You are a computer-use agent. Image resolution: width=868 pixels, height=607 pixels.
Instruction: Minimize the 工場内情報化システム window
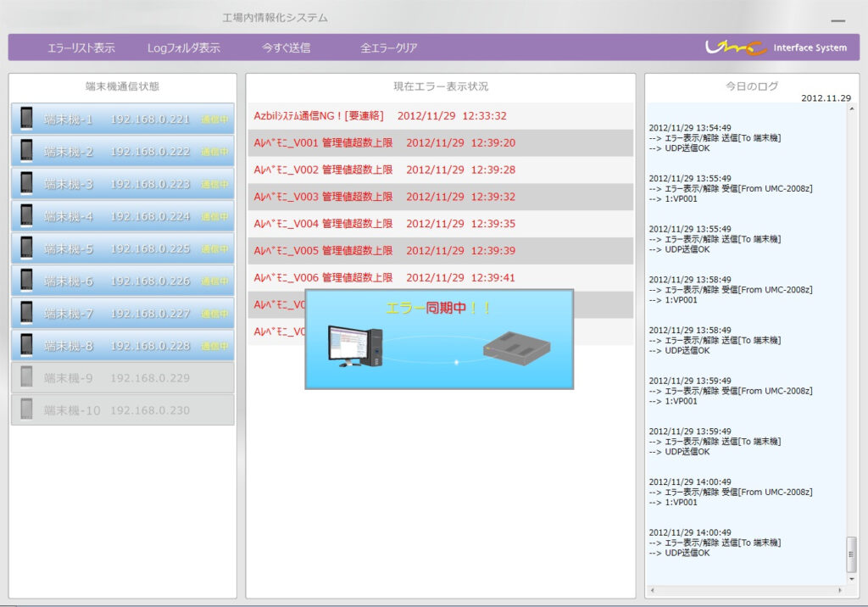click(837, 19)
